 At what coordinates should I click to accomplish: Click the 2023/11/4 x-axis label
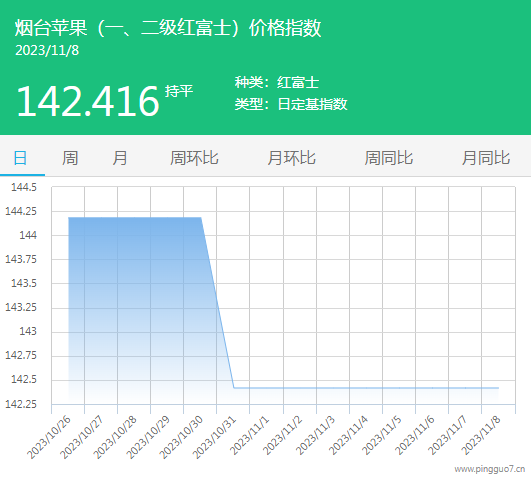point(348,435)
